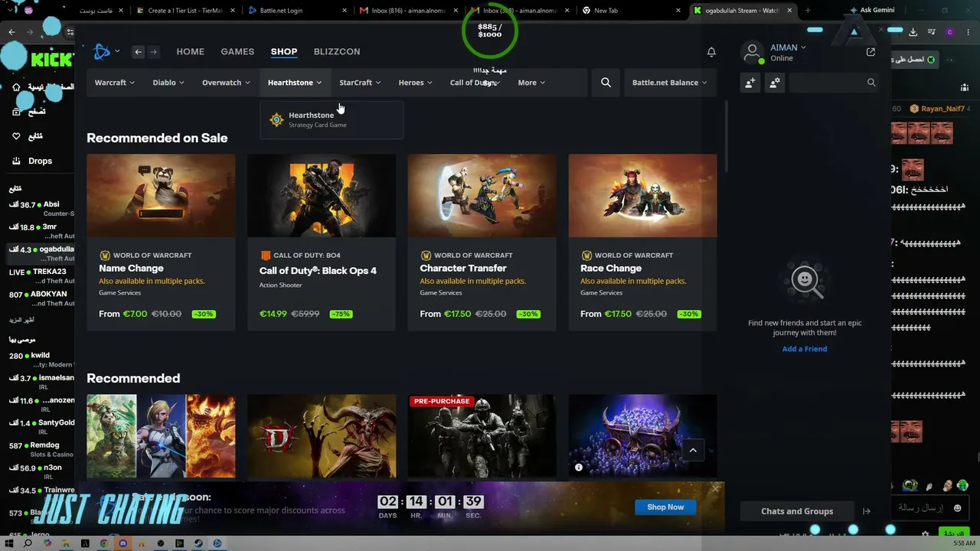Image resolution: width=980 pixels, height=551 pixels.
Task: Search friends using the magnifier icon
Action: (x=871, y=83)
